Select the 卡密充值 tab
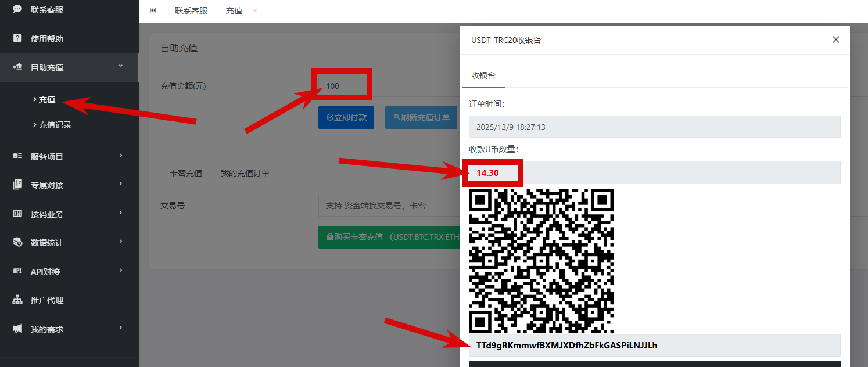This screenshot has height=367, width=868. pos(186,173)
